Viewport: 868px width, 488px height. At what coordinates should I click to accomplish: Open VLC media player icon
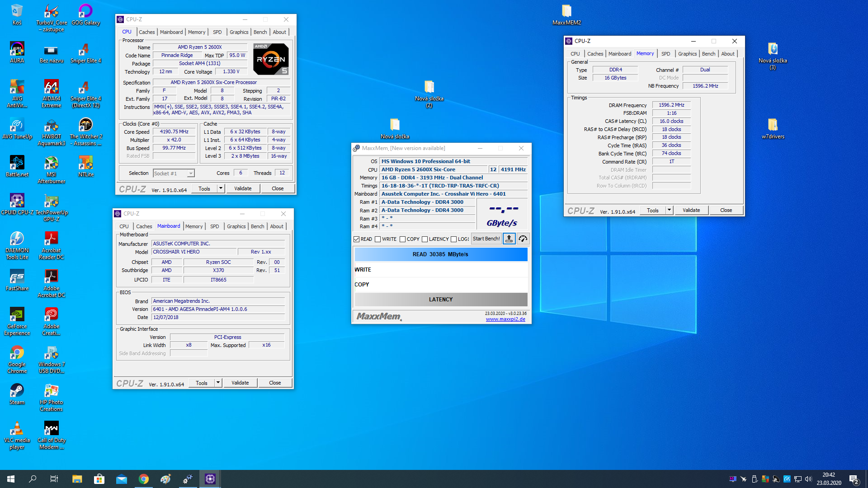[17, 435]
